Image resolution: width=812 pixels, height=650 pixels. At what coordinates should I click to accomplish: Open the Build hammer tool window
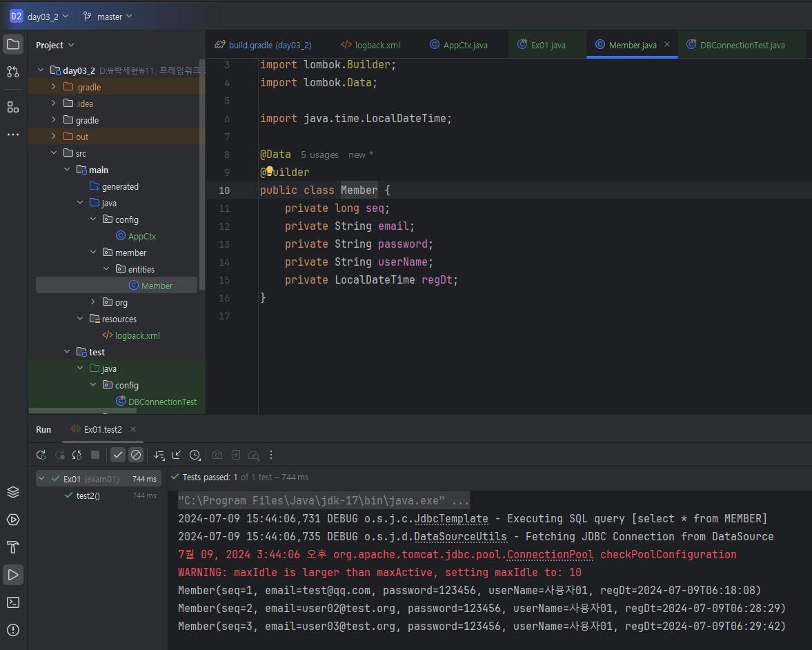pyautogui.click(x=13, y=547)
